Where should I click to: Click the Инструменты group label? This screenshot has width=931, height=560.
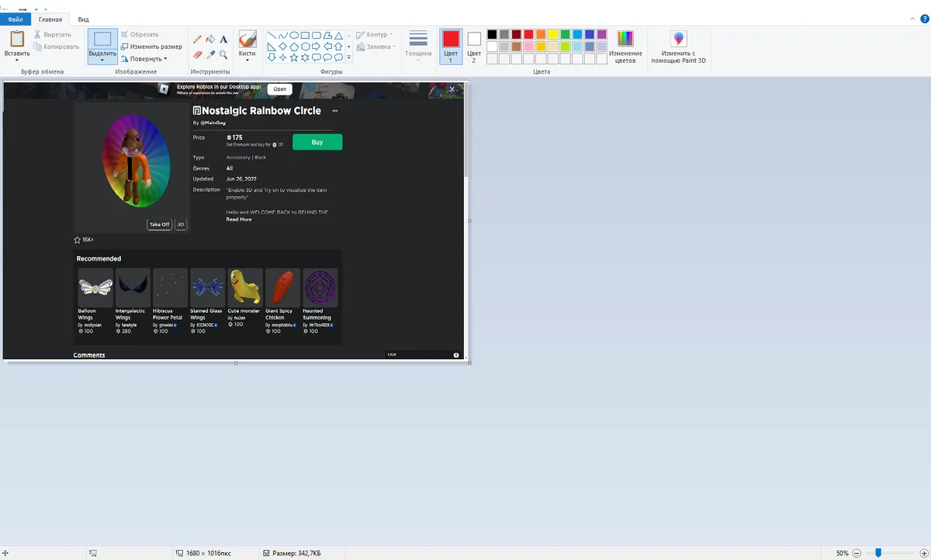click(x=210, y=71)
